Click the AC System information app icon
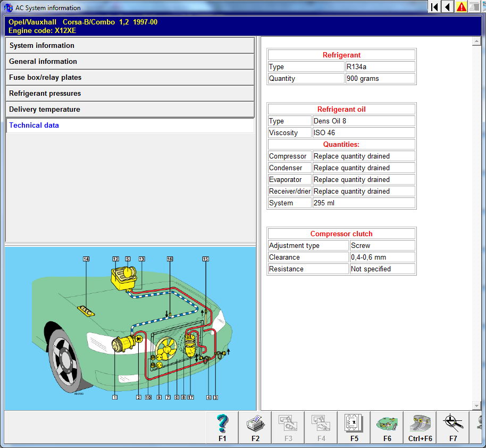Viewport: 486px width, 448px height. coord(9,8)
